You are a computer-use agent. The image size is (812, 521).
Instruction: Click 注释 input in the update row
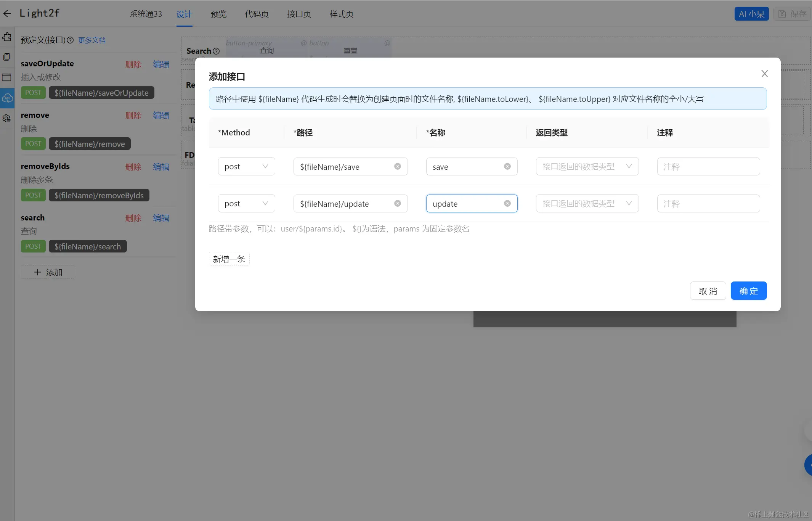coord(708,203)
